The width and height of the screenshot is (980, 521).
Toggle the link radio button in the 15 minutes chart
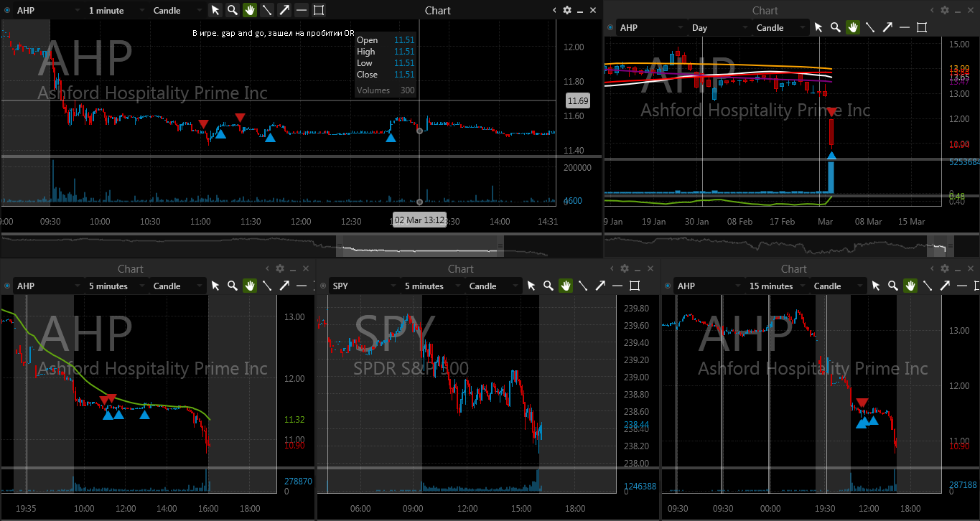pos(668,286)
